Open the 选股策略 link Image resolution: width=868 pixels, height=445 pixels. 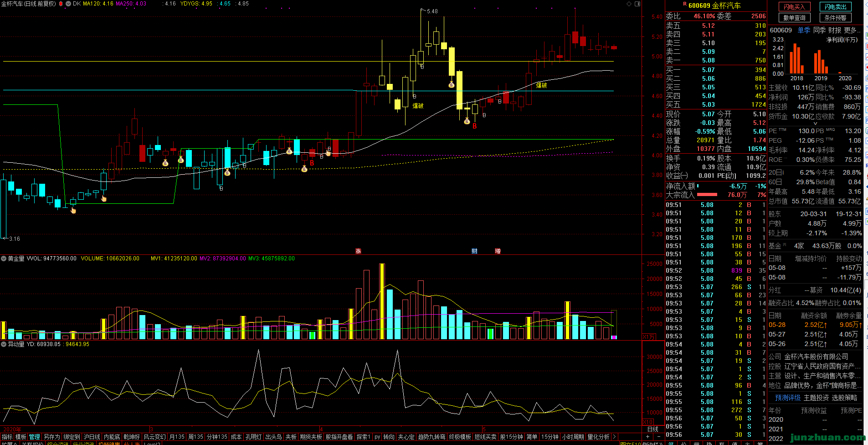(x=844, y=398)
